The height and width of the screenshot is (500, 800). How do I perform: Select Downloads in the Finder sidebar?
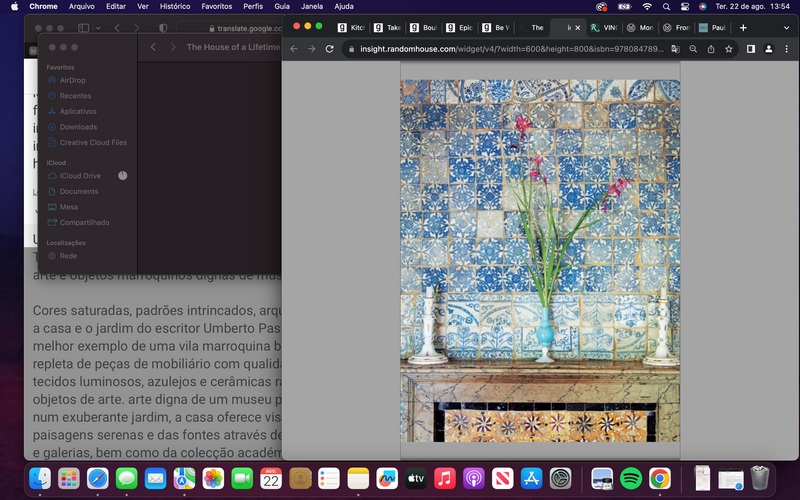78,127
